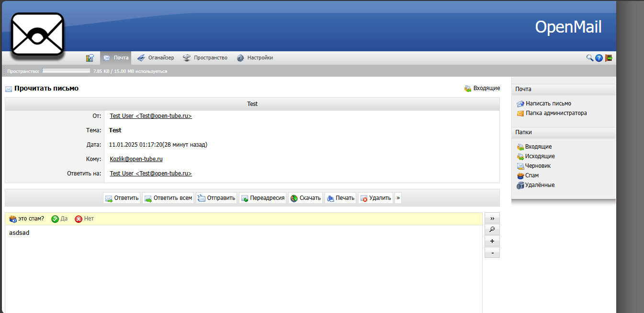The width and height of the screenshot is (644, 313).
Task: Click the Переадресия button
Action: point(263,198)
